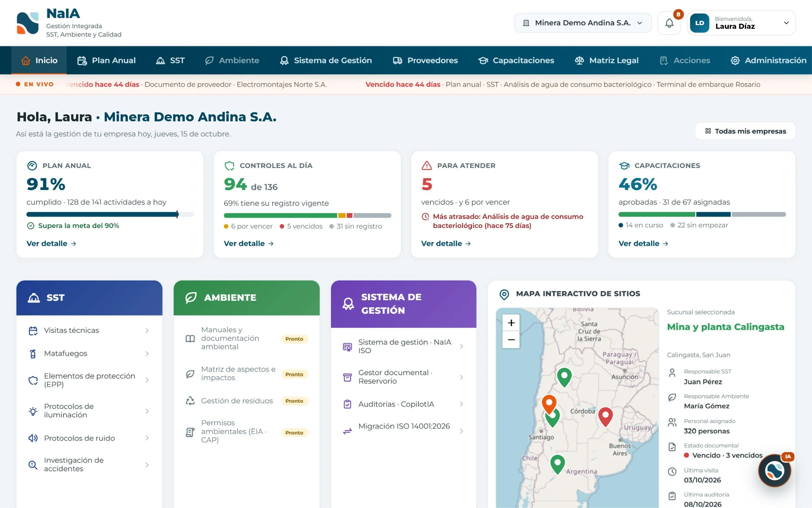Screen dimensions: 812x508
Task: Open Ver detalle under Para Atender
Action: tap(446, 244)
